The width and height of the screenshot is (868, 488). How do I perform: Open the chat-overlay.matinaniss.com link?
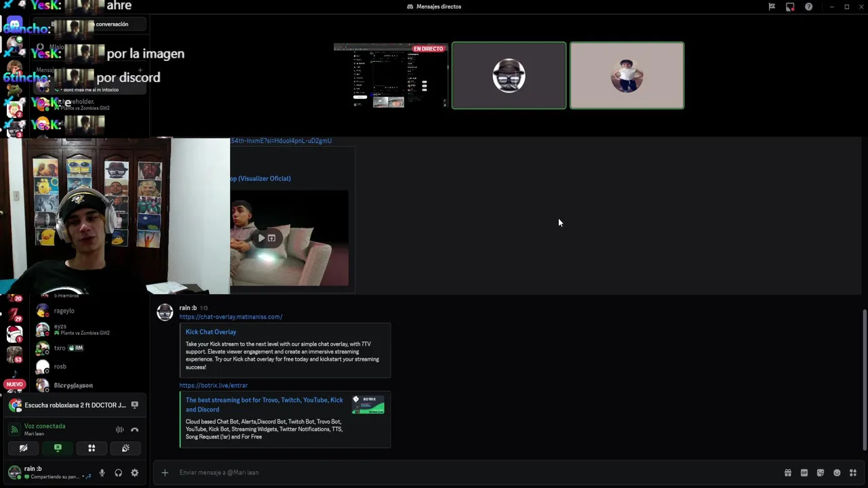pyautogui.click(x=231, y=317)
